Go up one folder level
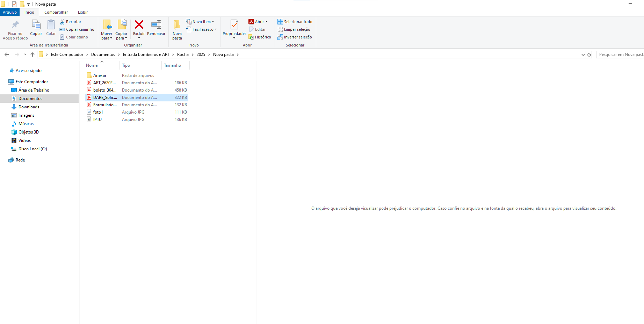Image resolution: width=644 pixels, height=324 pixels. click(x=32, y=55)
